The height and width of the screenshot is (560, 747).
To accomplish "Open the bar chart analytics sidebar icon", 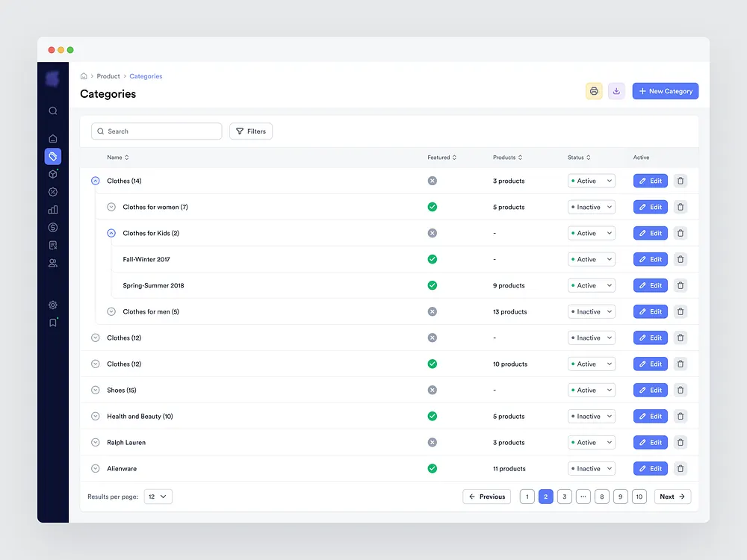I will pos(53,210).
